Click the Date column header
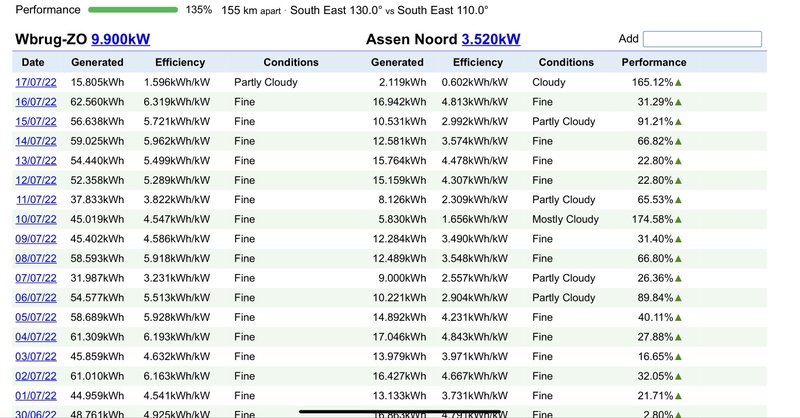 [x=33, y=62]
